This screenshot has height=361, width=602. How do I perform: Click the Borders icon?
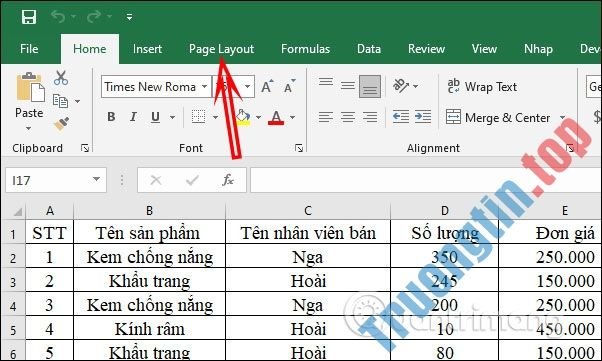click(198, 117)
